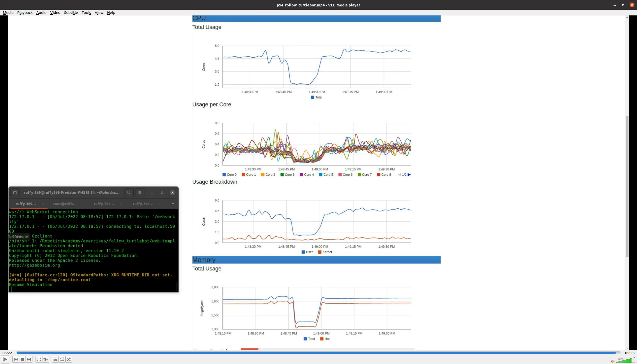Mute audio with the speaker icon
Image resolution: width=637 pixels, height=364 pixels.
(x=613, y=361)
